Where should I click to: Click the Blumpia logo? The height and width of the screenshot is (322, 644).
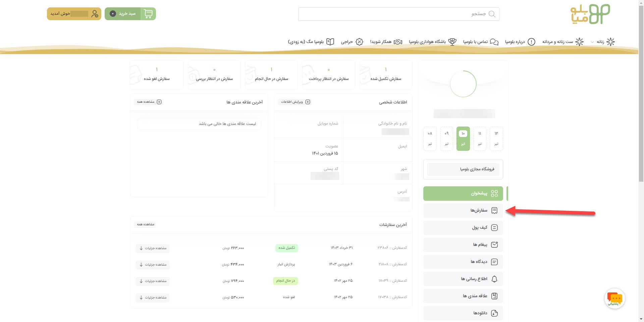point(590,14)
